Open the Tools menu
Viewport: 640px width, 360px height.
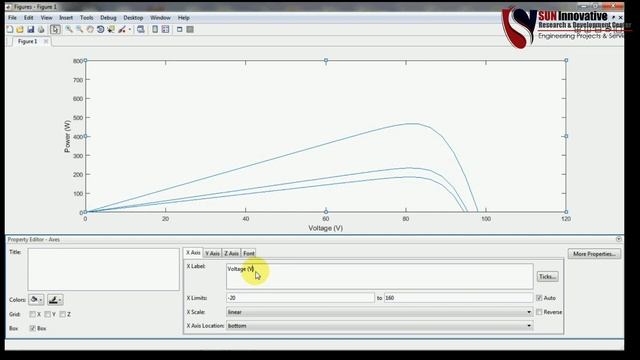87,18
